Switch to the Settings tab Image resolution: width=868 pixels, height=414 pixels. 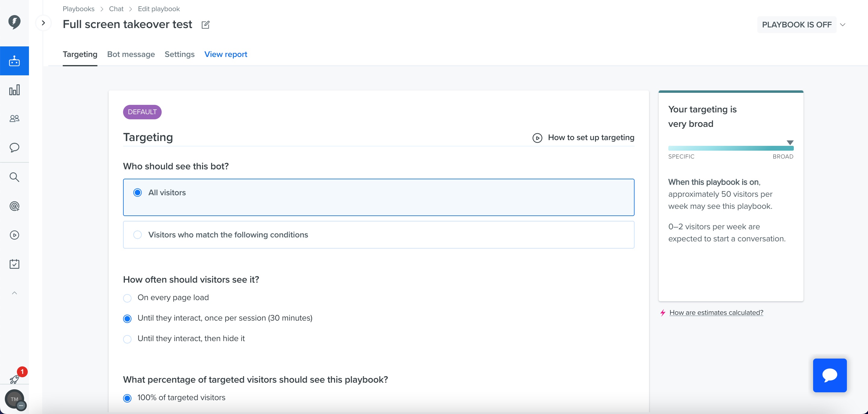click(x=179, y=54)
